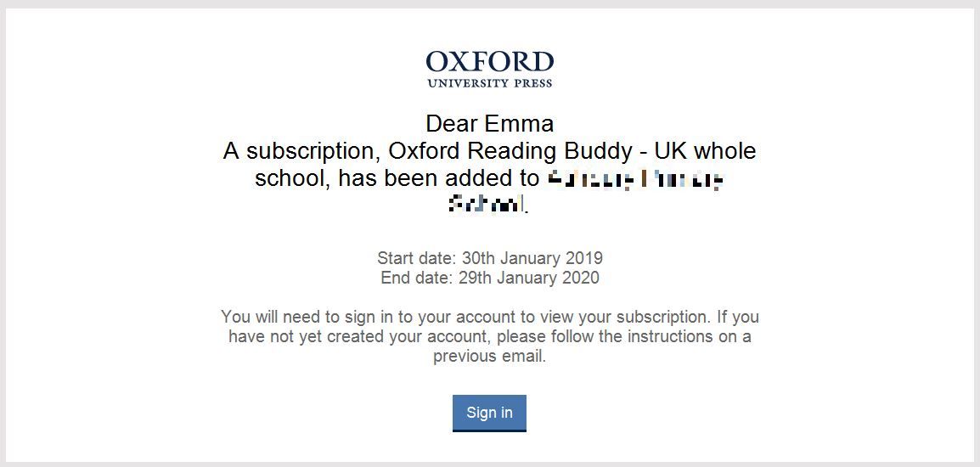
Task: Click 'school, has been added to' text
Action: pos(397,179)
